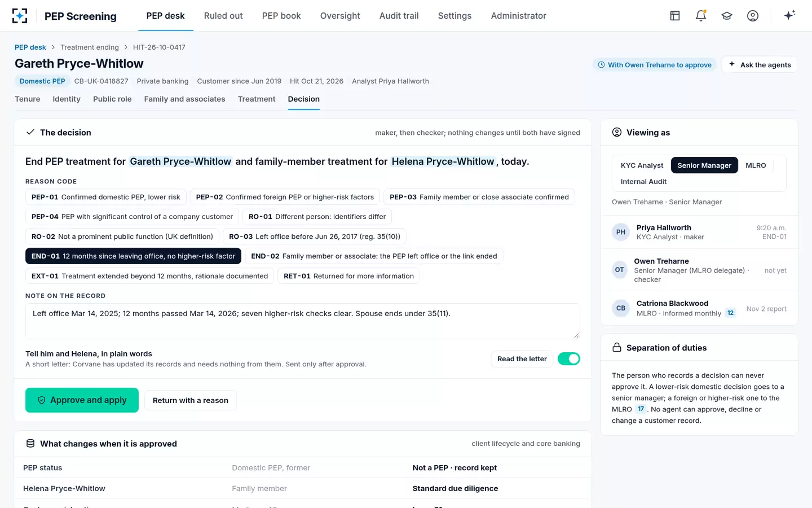Select reason code PEP-01 Confirmed domestic PEP

[x=106, y=197]
